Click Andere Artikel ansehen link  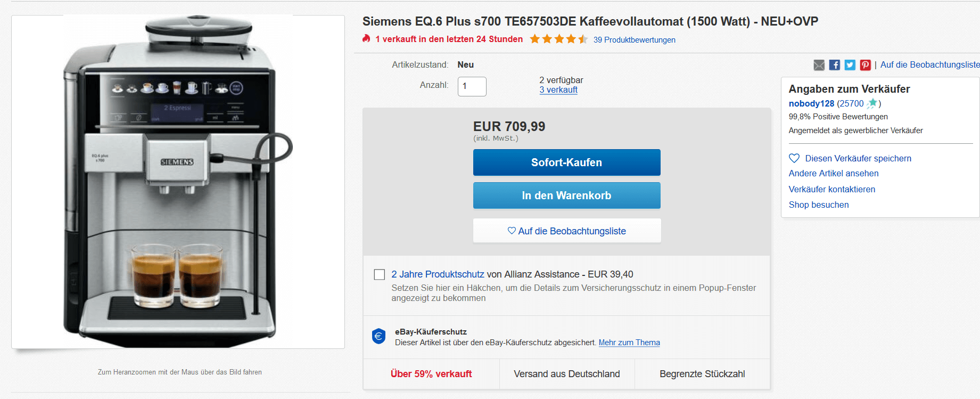coord(833,173)
